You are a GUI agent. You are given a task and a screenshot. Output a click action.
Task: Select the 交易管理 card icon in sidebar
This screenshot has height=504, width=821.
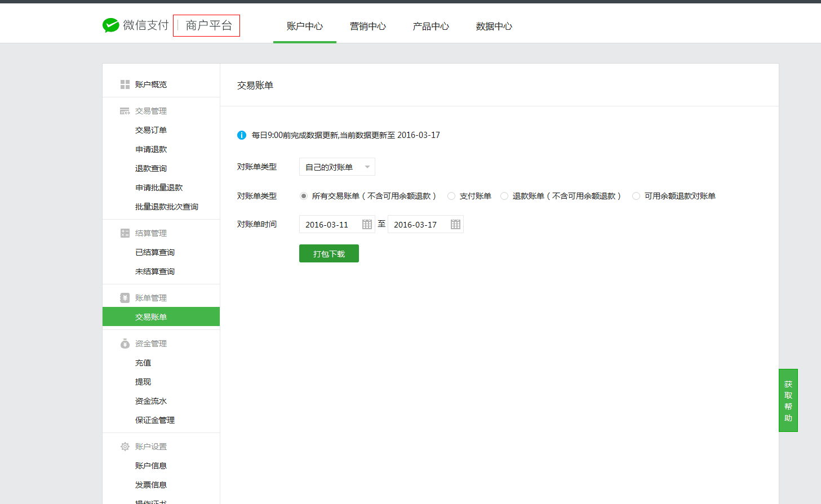tap(125, 110)
